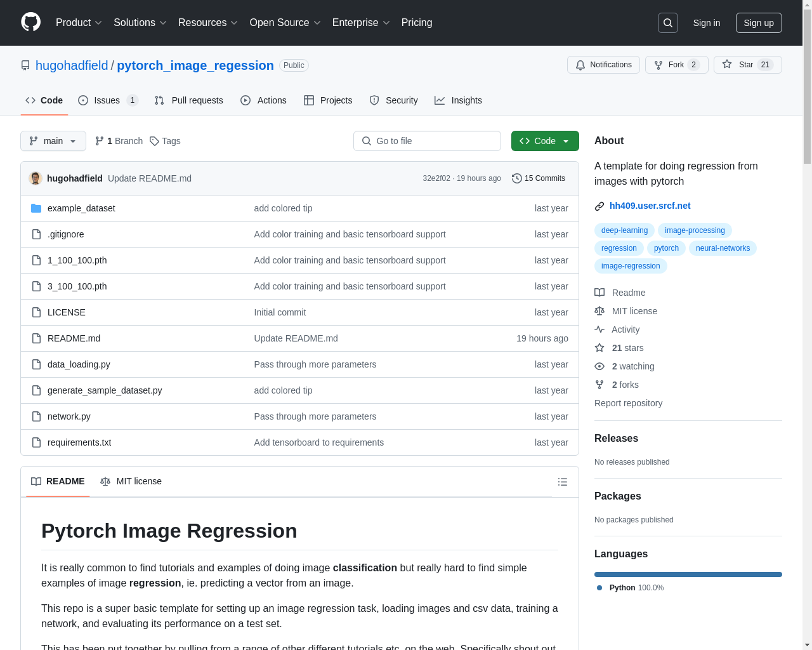Click hugohadfield's avatar in commit row
Screen dimensions: 812x650
point(36,178)
